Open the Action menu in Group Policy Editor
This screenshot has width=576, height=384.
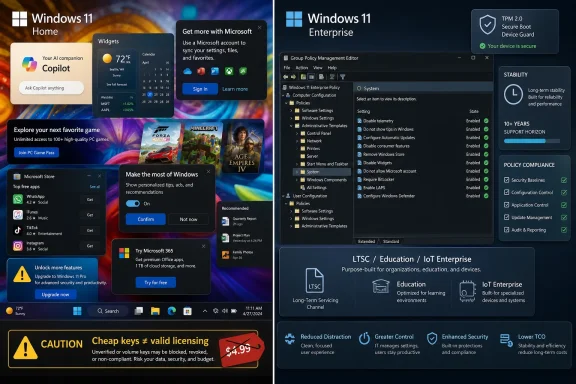pyautogui.click(x=302, y=68)
